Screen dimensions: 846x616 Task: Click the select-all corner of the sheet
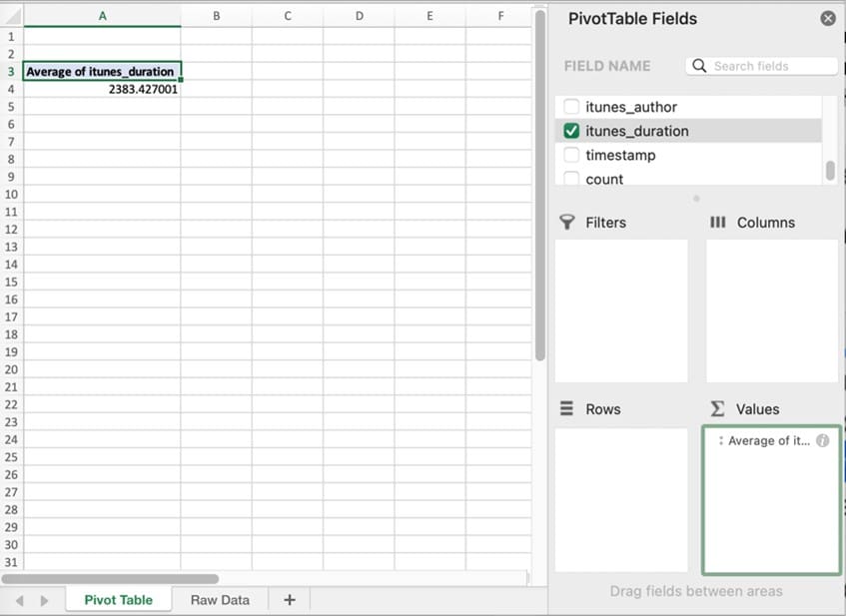click(x=11, y=16)
